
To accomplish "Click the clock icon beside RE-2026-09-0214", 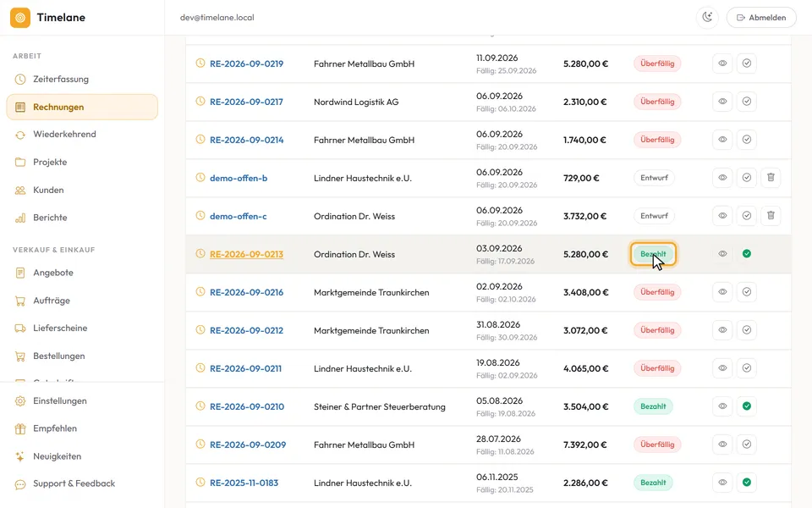I will coord(200,140).
